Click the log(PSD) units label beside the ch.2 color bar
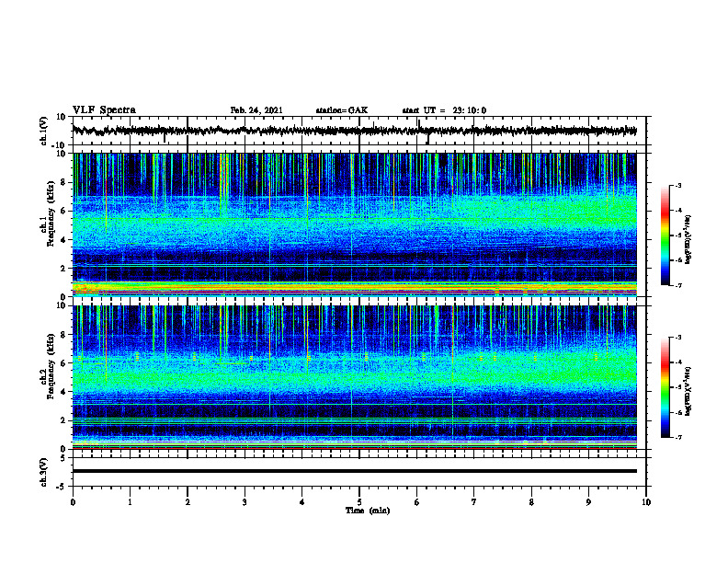The width and height of the screenshot is (728, 563). [x=688, y=391]
